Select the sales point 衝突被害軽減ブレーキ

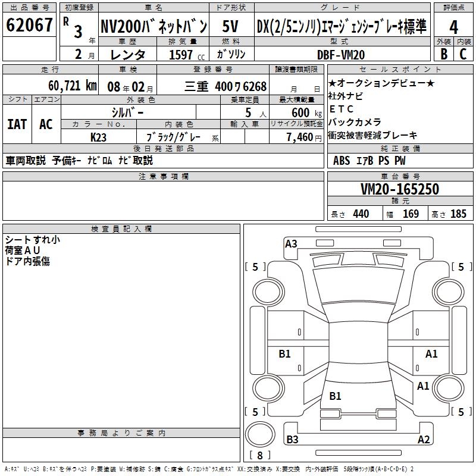[x=373, y=135]
